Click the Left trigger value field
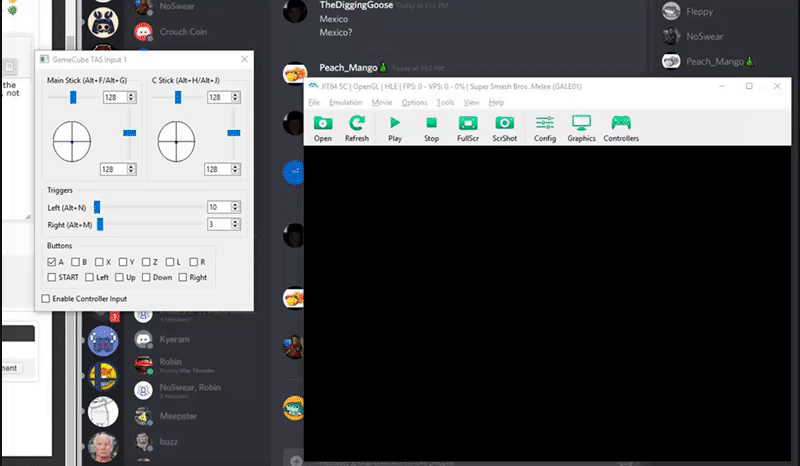This screenshot has height=466, width=800. 219,207
